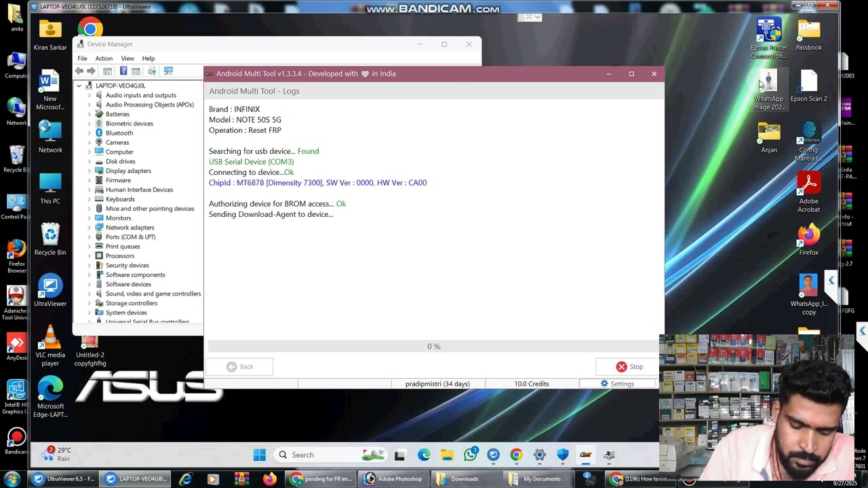Click Stop to abort the Reset FRP operation
This screenshot has width=868, height=488.
pyautogui.click(x=628, y=367)
